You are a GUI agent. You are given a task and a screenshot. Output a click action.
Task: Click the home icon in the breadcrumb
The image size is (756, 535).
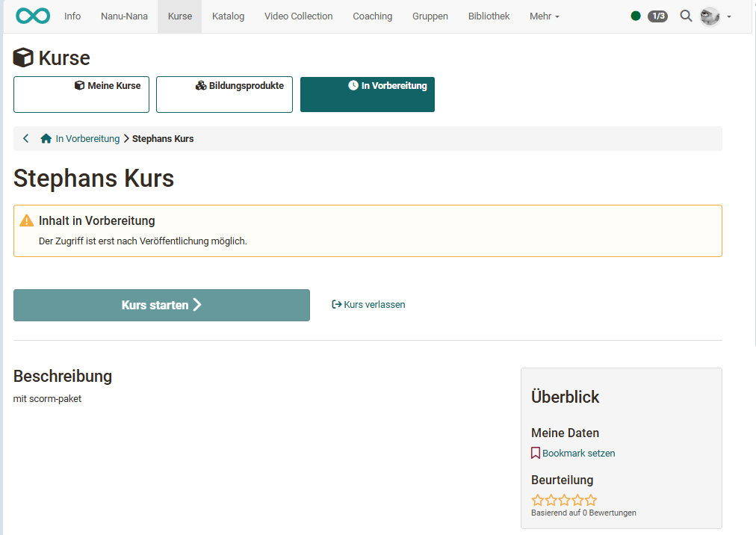click(x=46, y=138)
